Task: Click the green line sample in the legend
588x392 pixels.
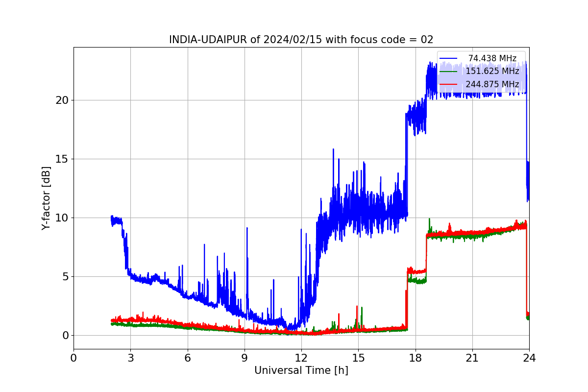Action: click(x=448, y=72)
